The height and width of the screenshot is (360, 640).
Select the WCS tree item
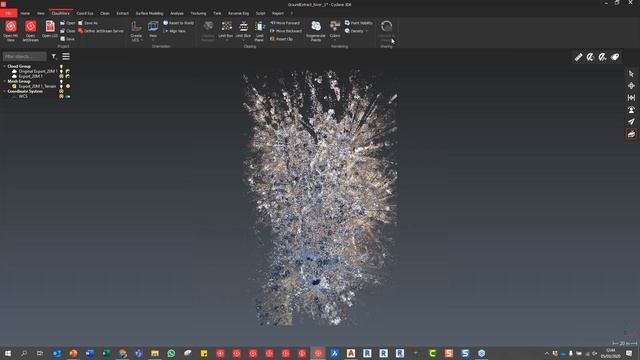pyautogui.click(x=23, y=97)
